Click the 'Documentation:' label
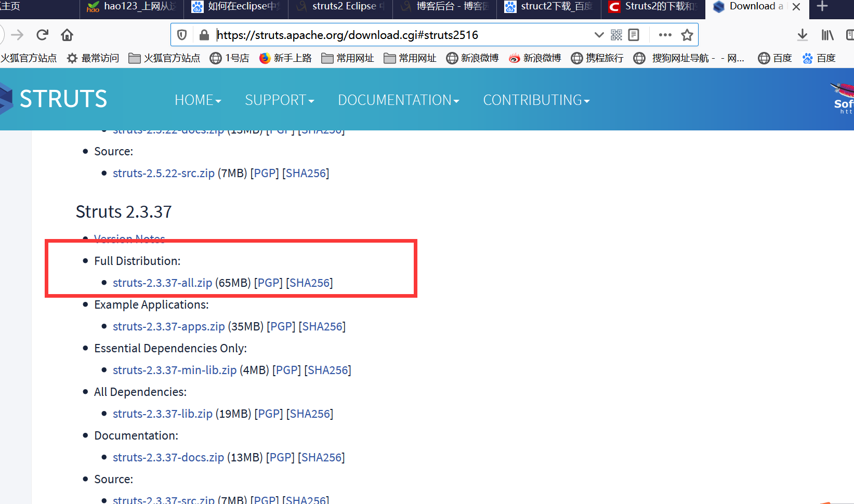This screenshot has width=854, height=504. (x=136, y=435)
